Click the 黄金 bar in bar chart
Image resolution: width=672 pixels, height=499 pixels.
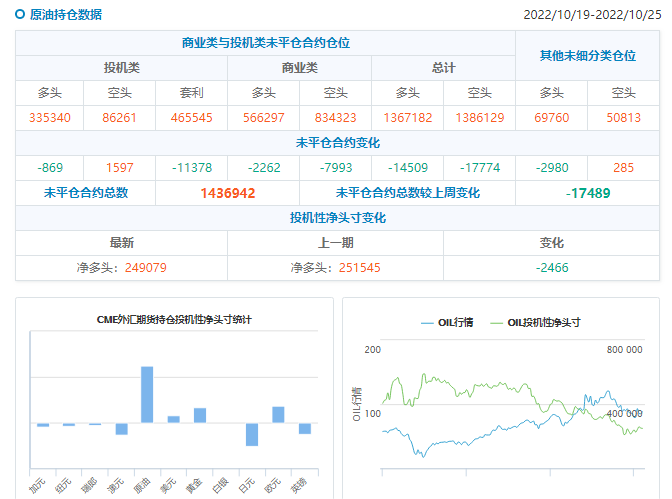[x=200, y=415]
